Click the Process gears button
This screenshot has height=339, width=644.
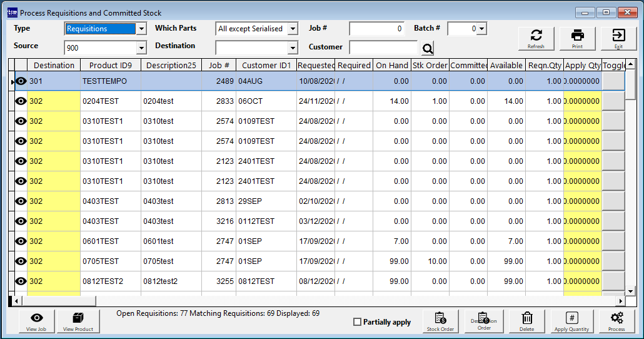click(x=616, y=321)
